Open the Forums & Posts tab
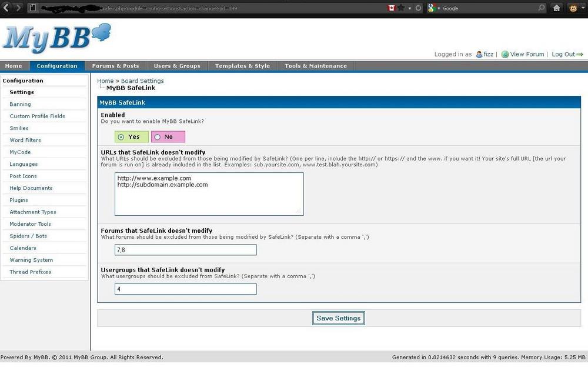Viewport: 588px width, 384px height. [x=115, y=66]
